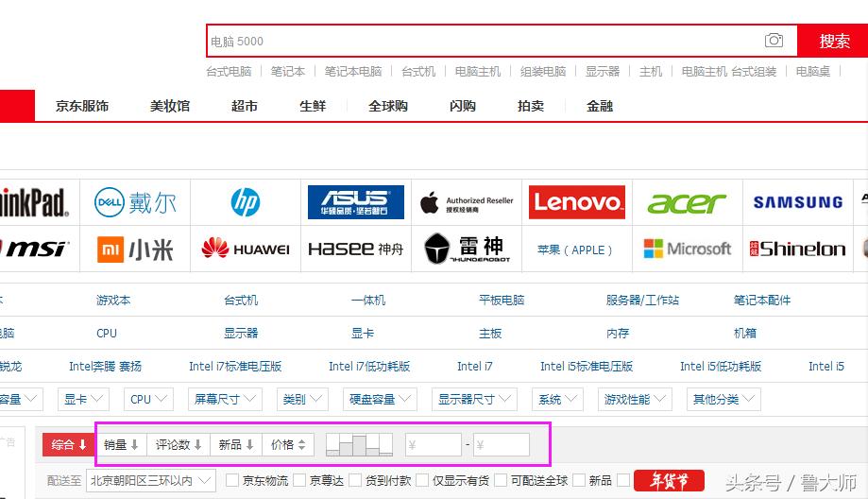Select the MSI brand logo

coord(34,249)
